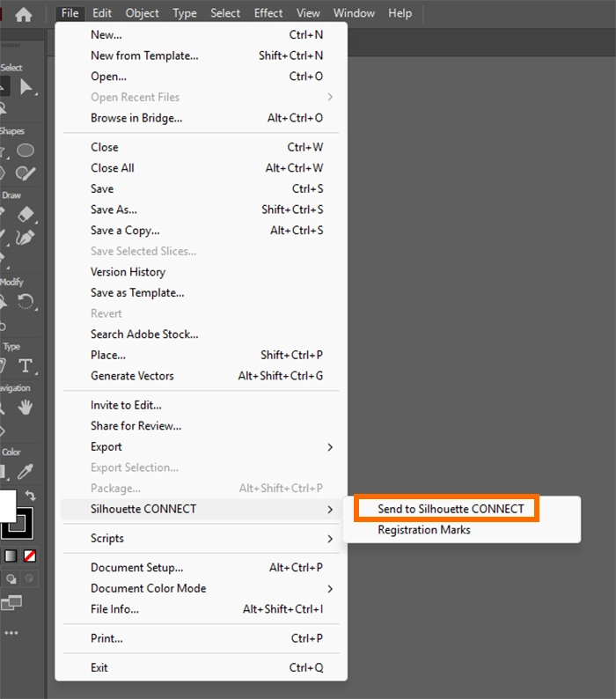Click Registration Marks in submenu
The width and height of the screenshot is (616, 699).
click(x=424, y=530)
